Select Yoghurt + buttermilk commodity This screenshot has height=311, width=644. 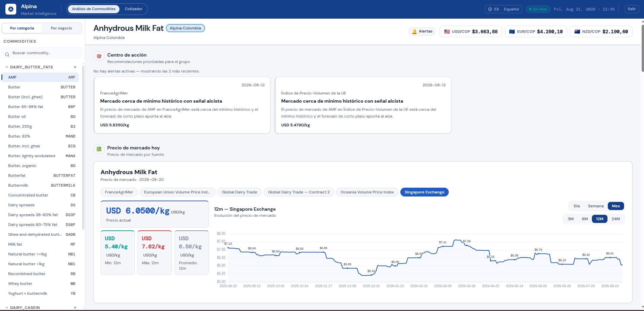[40, 293]
